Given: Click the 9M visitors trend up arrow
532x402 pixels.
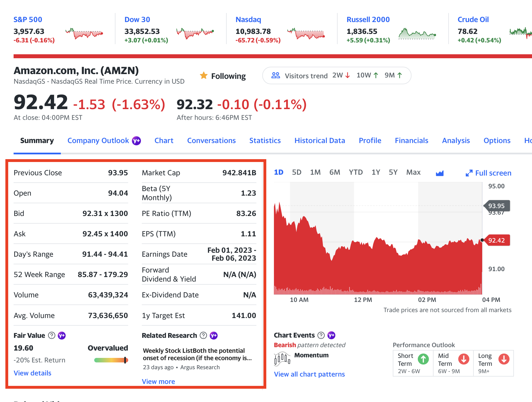Looking at the screenshot, I should [x=400, y=75].
